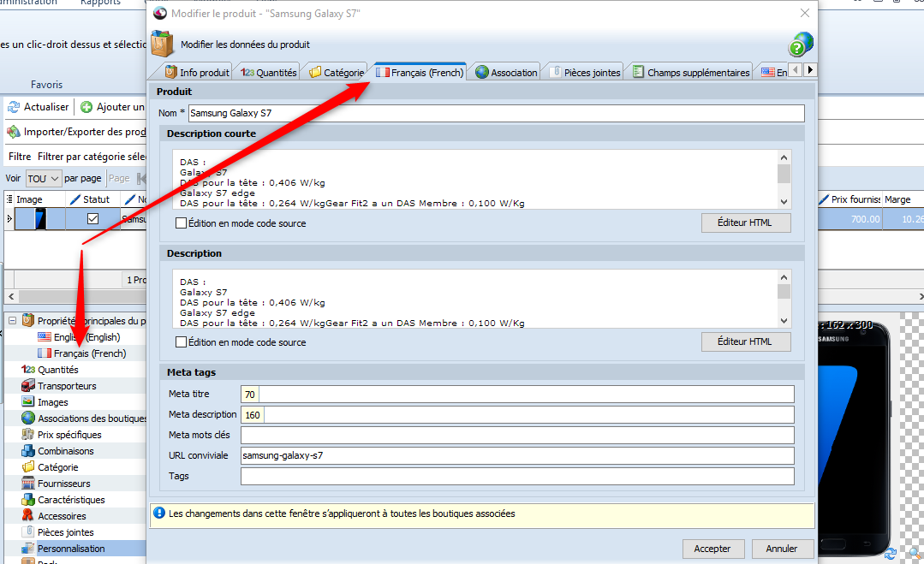924x564 pixels.
Task: Click the Marge column header
Action: [903, 199]
